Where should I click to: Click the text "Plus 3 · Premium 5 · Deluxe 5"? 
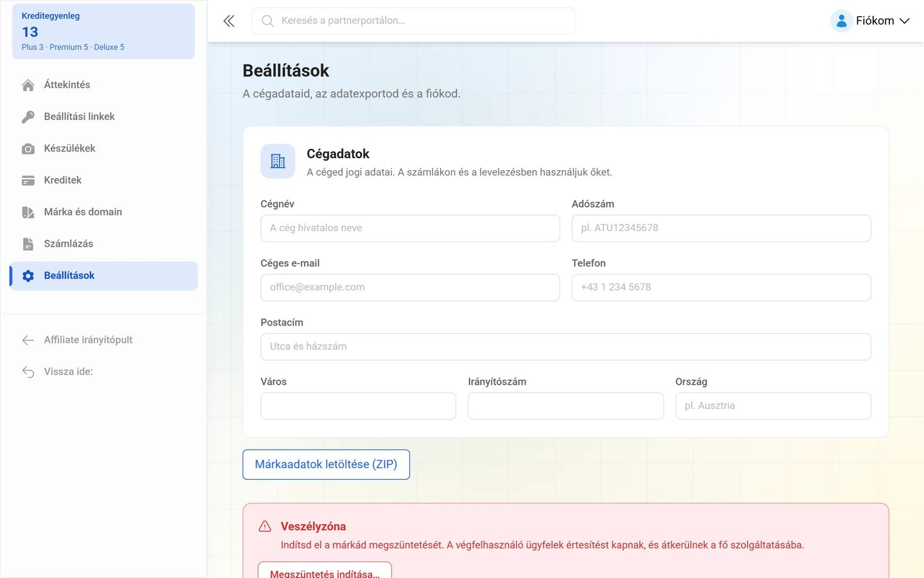73,48
